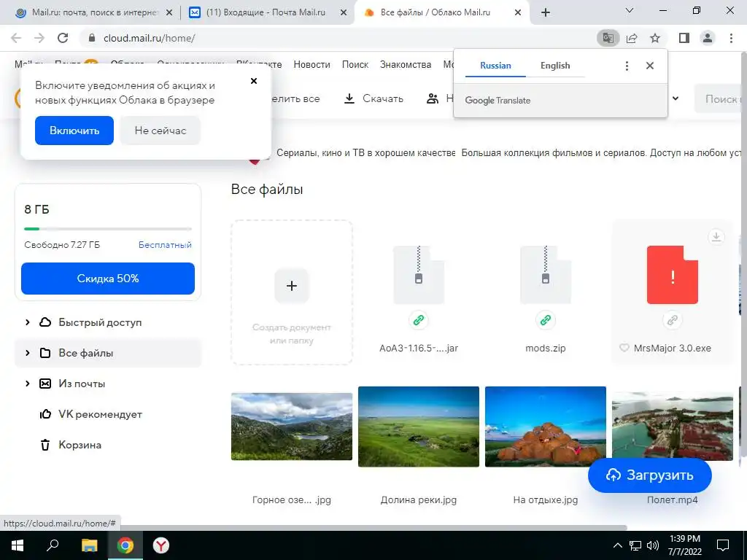
Task: Open the Windows Start menu
Action: 18,545
